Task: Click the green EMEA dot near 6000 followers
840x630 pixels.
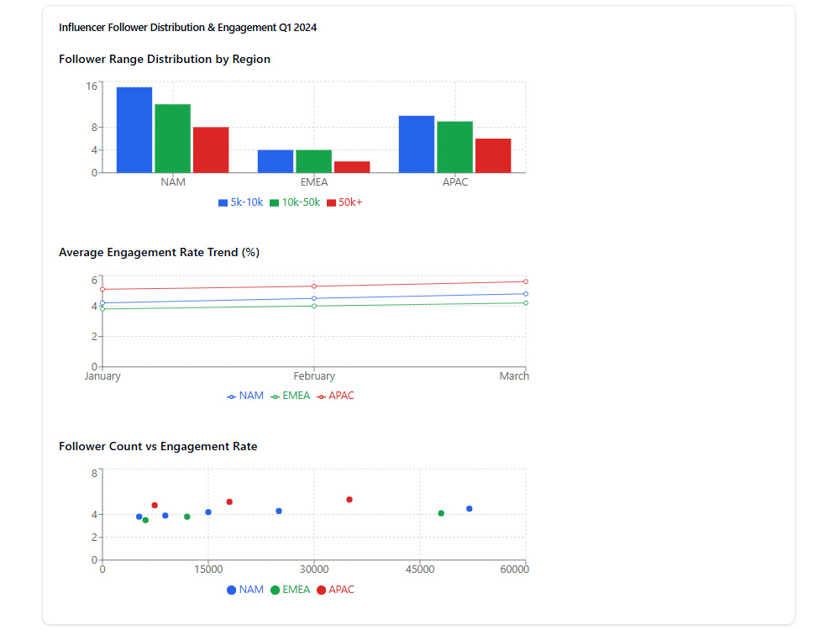Action: (x=145, y=520)
